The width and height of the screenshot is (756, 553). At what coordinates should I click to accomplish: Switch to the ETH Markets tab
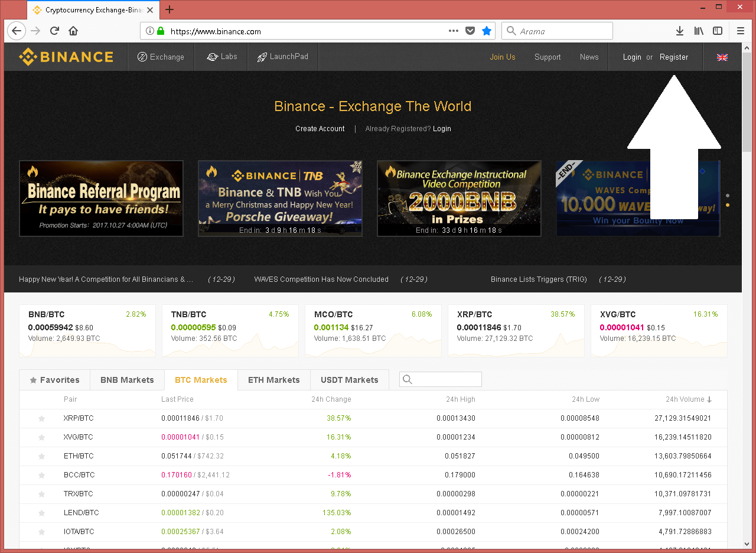coord(274,380)
